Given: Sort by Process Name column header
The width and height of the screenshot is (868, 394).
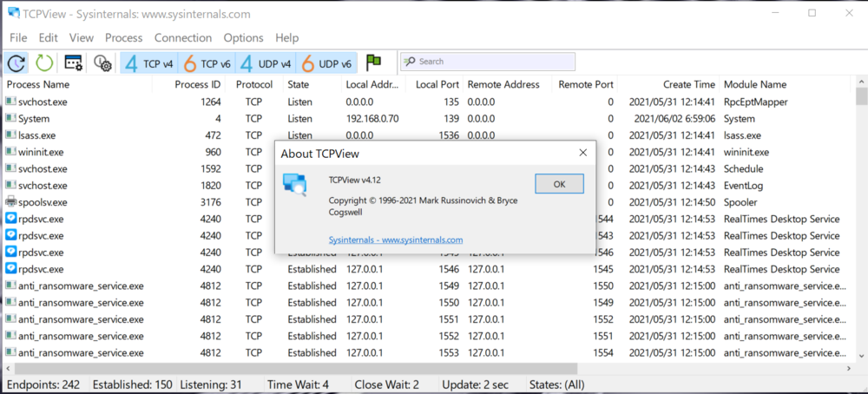Looking at the screenshot, I should click(77, 85).
